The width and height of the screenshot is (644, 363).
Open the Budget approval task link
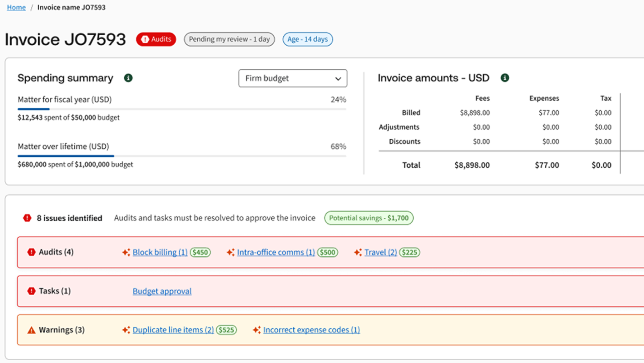click(x=162, y=291)
